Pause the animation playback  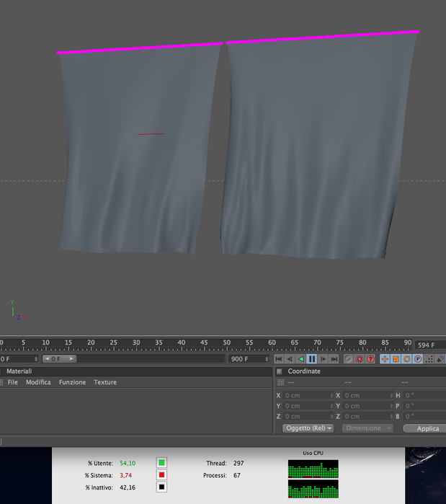(312, 359)
